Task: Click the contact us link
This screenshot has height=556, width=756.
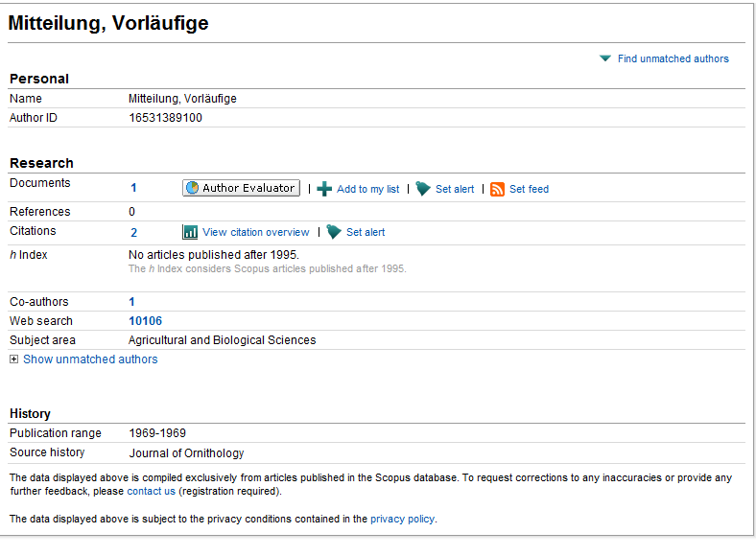Action: (151, 491)
